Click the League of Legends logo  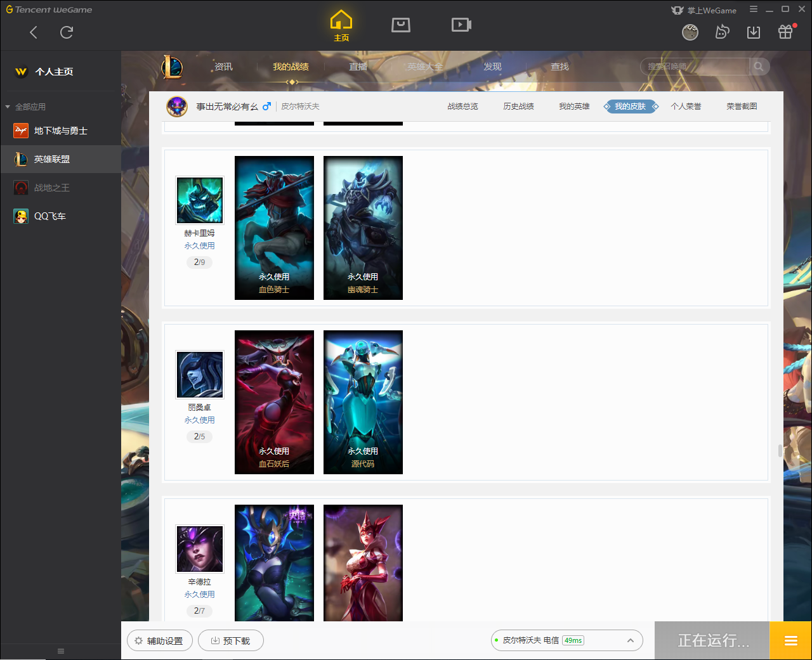pos(172,67)
